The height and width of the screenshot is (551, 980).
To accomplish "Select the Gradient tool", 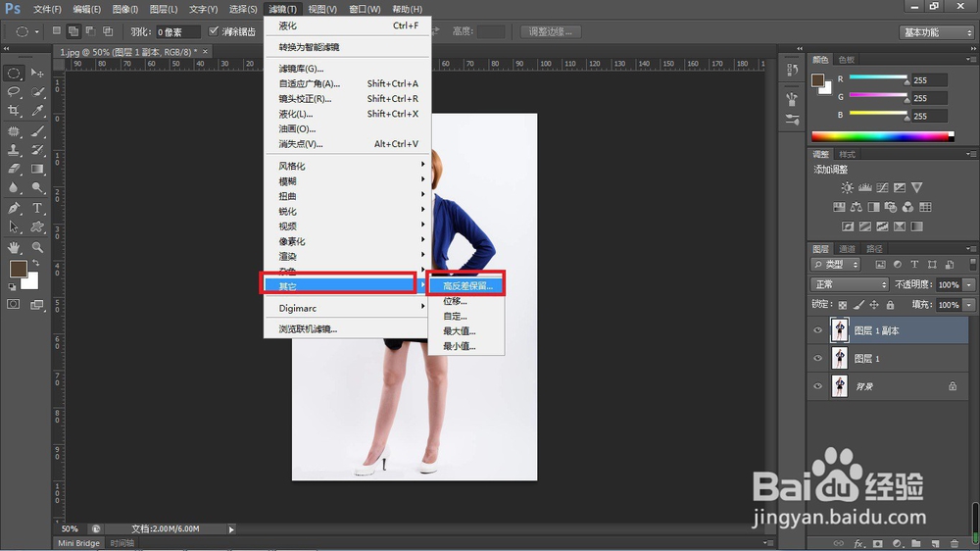I will tap(37, 169).
